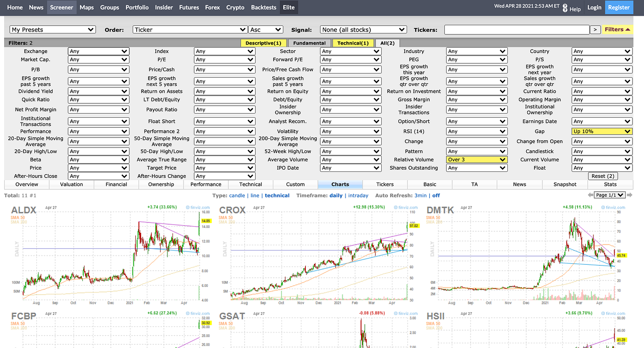
Task: Open the Candlestick pattern dropdown
Action: (x=602, y=151)
